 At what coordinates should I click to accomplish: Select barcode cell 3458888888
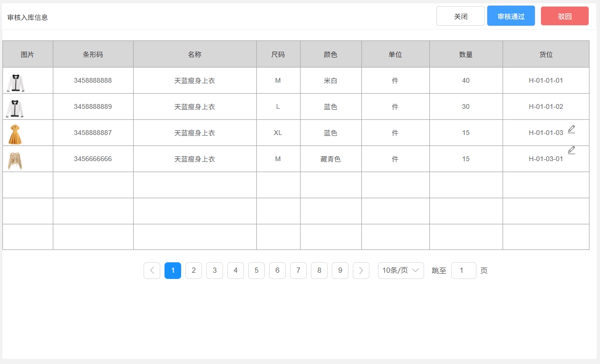[93, 80]
